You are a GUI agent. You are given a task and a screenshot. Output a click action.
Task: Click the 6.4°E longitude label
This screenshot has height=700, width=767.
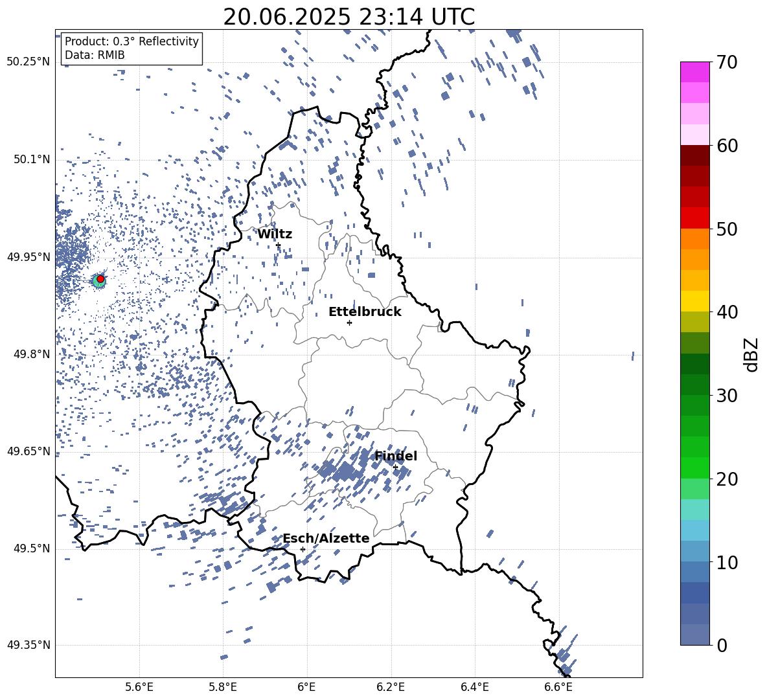point(474,687)
